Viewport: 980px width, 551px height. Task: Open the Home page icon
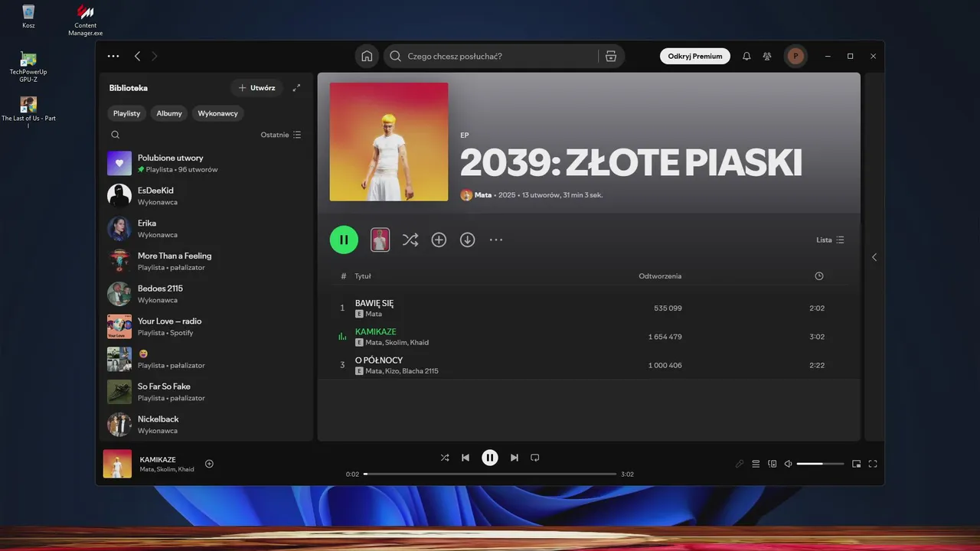[x=367, y=56]
